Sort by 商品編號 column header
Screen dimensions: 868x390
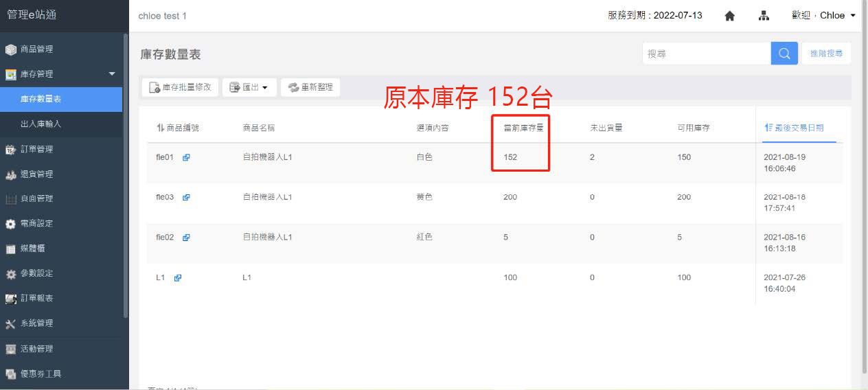178,128
